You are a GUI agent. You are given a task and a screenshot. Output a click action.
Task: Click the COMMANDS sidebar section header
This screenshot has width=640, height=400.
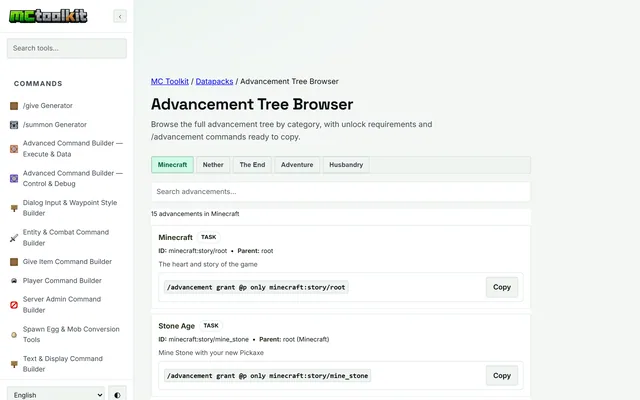point(38,84)
